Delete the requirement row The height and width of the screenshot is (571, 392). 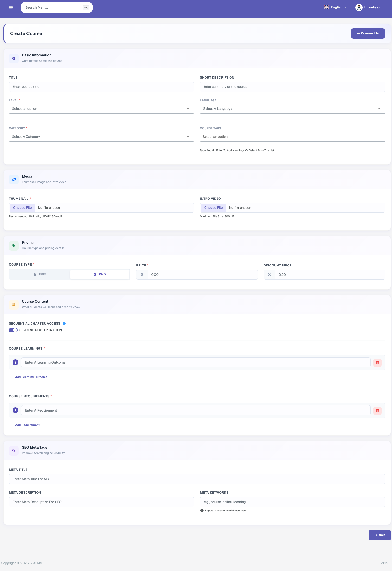[x=377, y=411]
